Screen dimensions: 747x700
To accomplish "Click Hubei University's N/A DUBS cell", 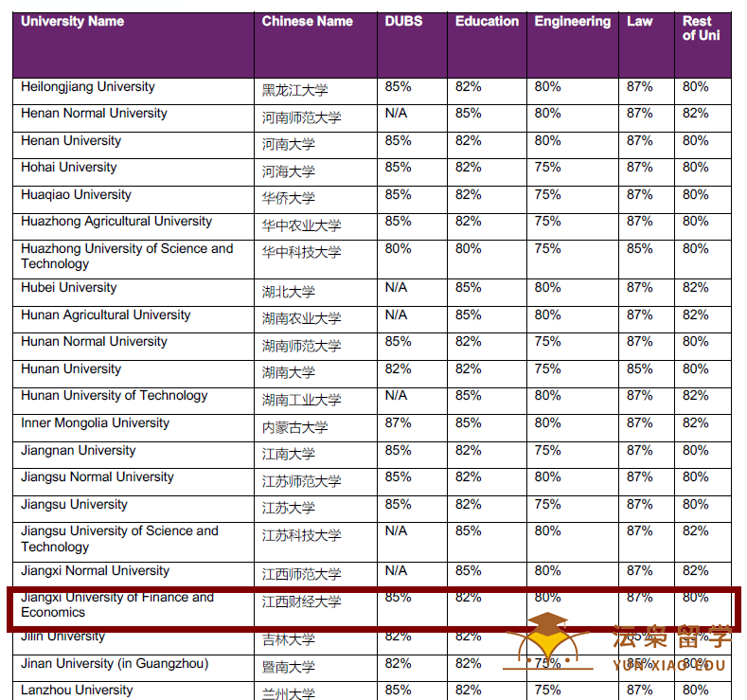I will [396, 288].
